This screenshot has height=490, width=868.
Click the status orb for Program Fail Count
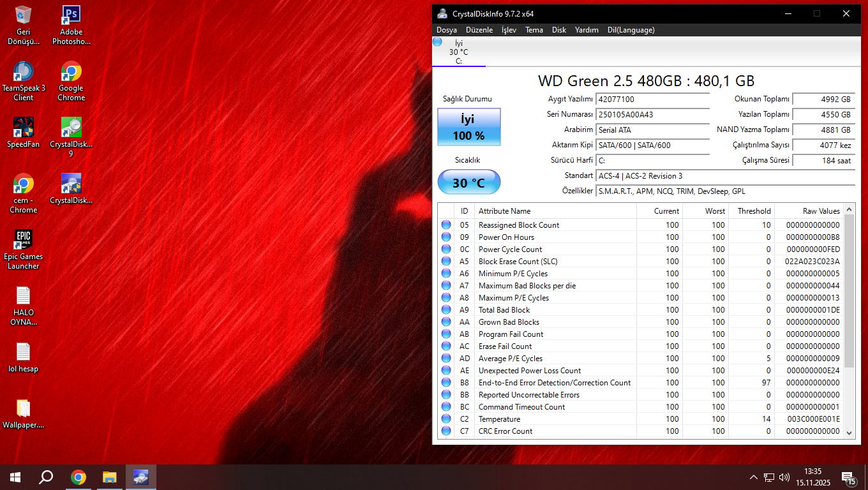pyautogui.click(x=445, y=334)
